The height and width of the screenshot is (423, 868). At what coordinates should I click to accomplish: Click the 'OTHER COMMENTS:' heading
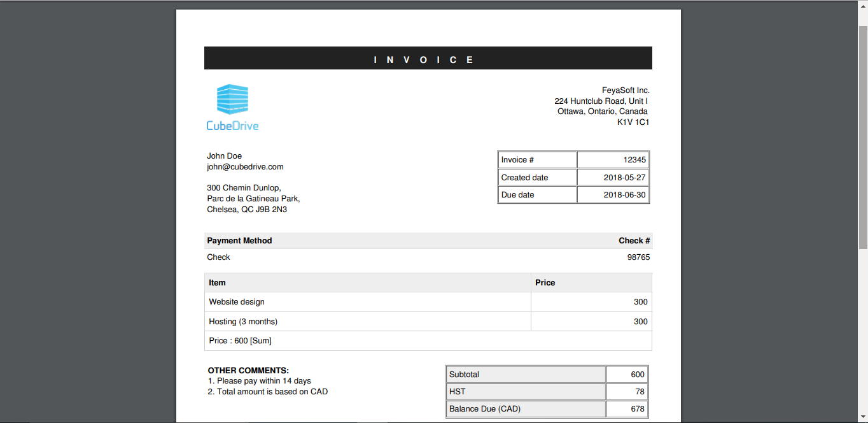click(248, 370)
